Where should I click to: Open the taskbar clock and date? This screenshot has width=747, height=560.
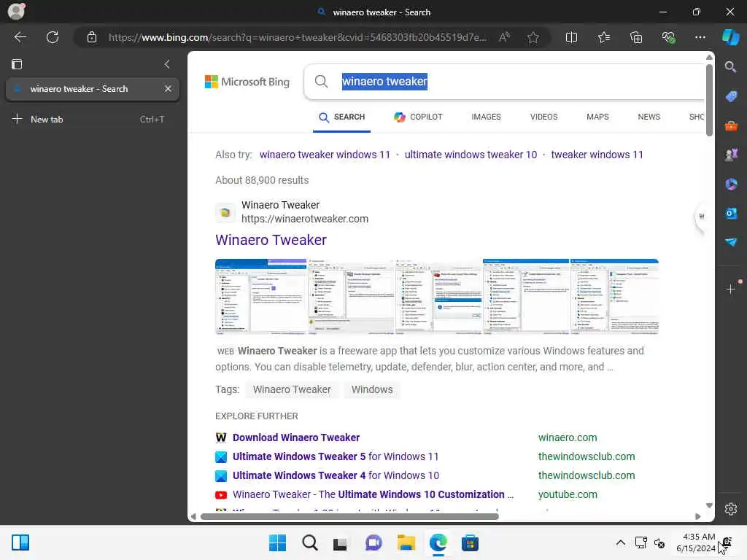(x=696, y=542)
